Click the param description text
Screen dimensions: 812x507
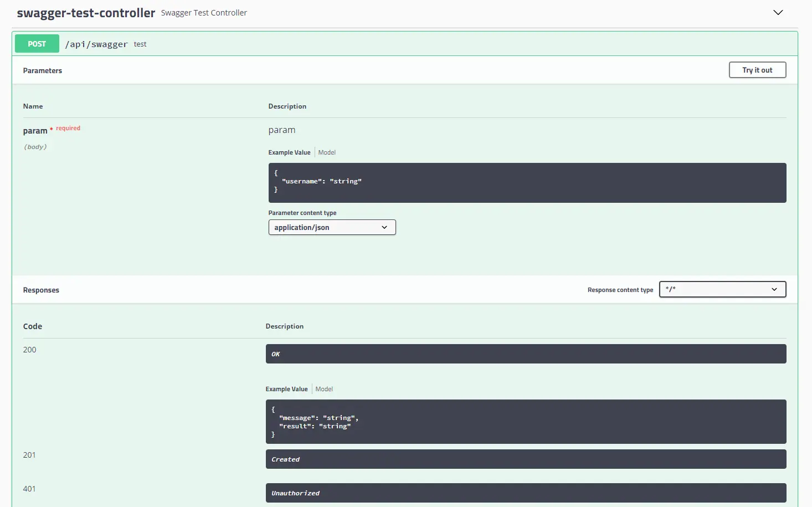[282, 130]
